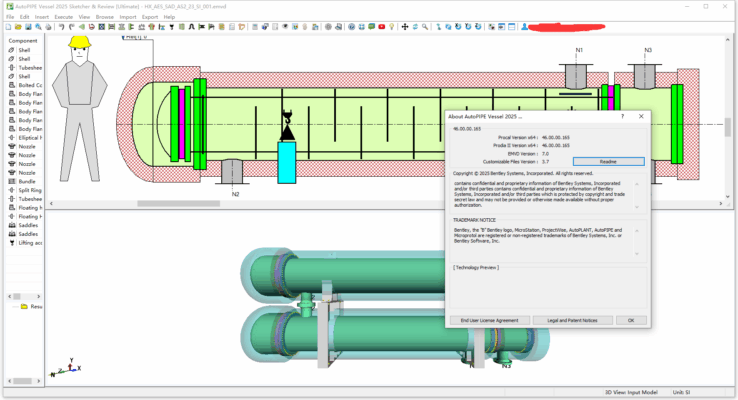Viewport: 738px width, 400px height.
Task: Click the green chat bubble toolbar icon
Action: (372, 27)
